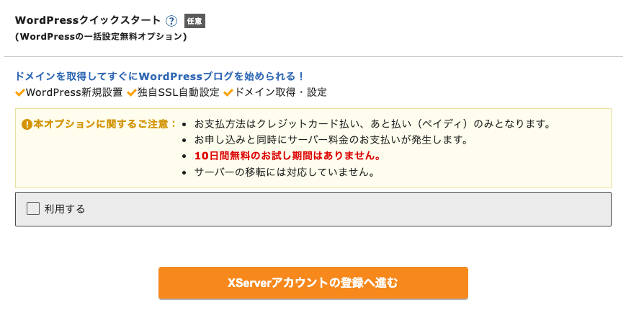Click the サーバーの移転には対応していません note
Viewport: 644px width, 326px height.
point(284,172)
